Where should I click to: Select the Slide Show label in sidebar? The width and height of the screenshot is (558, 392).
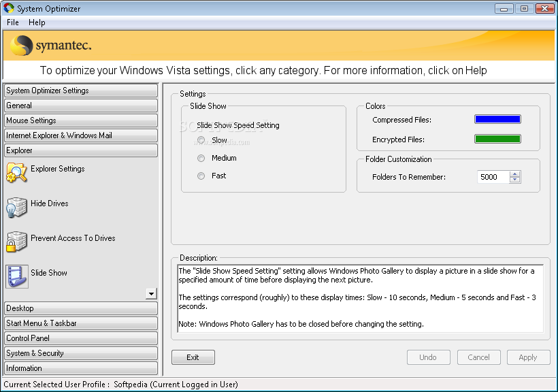coord(49,273)
